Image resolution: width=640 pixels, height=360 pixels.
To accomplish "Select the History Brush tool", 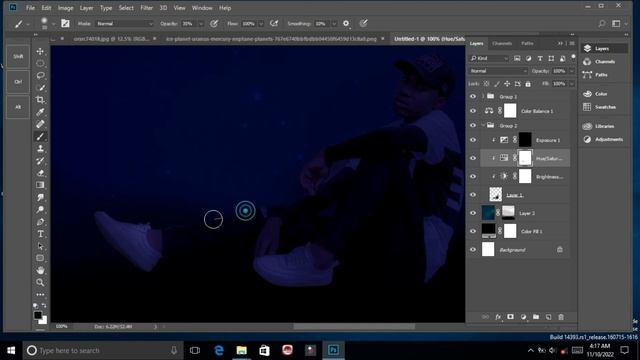I will point(40,160).
